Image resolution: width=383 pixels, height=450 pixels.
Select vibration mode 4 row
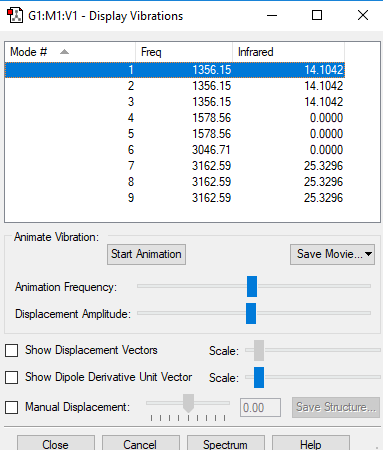click(175, 118)
